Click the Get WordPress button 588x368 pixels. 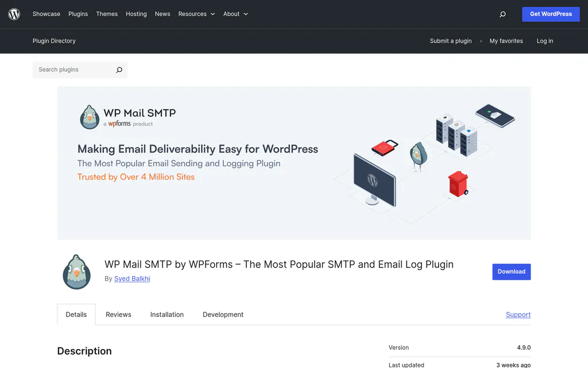tap(551, 14)
